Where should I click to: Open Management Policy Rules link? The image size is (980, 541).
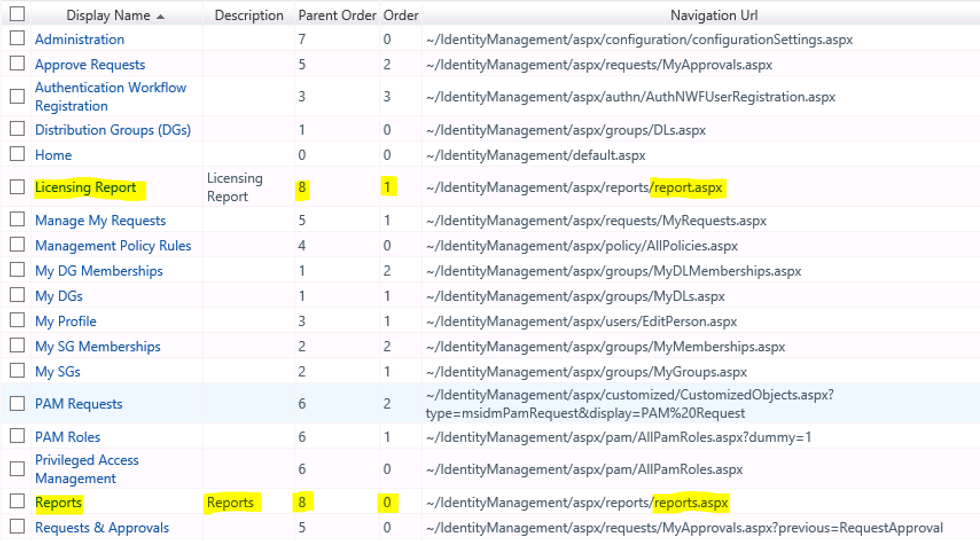coord(113,246)
